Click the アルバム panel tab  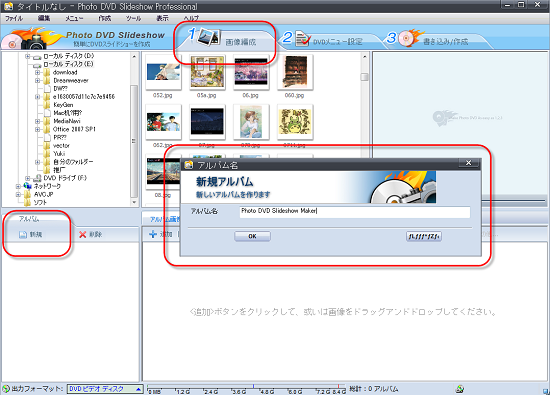tap(29, 219)
